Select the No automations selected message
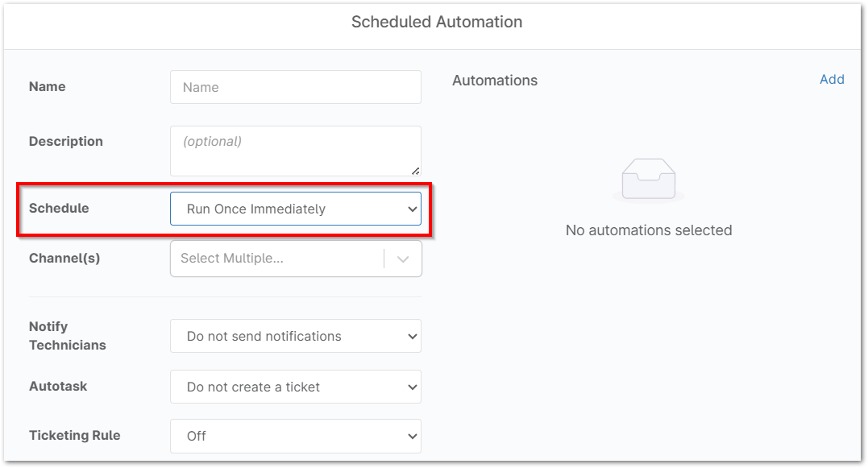The width and height of the screenshot is (868, 468). (649, 230)
